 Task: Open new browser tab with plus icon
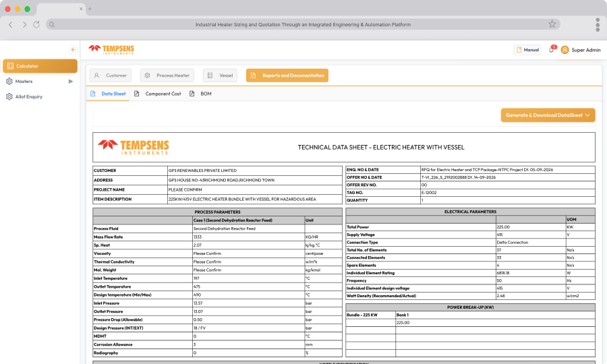(90, 9)
